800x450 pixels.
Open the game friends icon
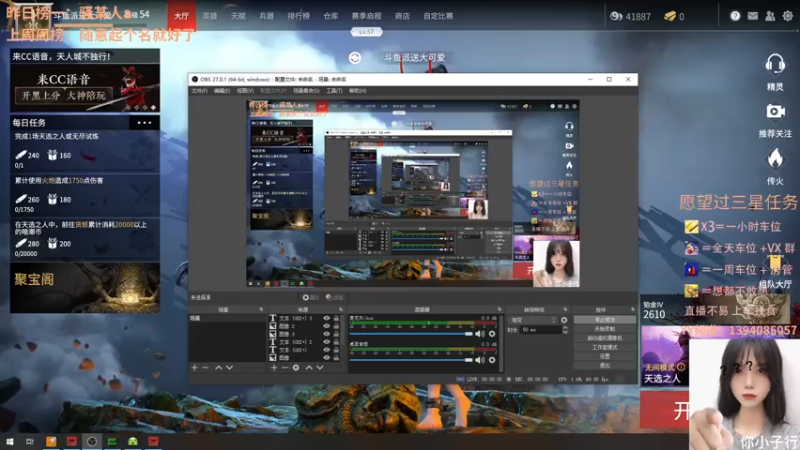click(x=770, y=16)
